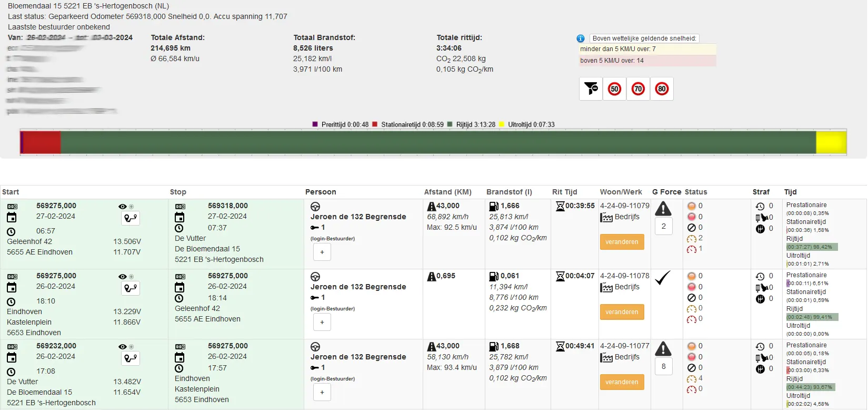
Task: Click the blue info icon beside speed limit label
Action: (x=581, y=38)
